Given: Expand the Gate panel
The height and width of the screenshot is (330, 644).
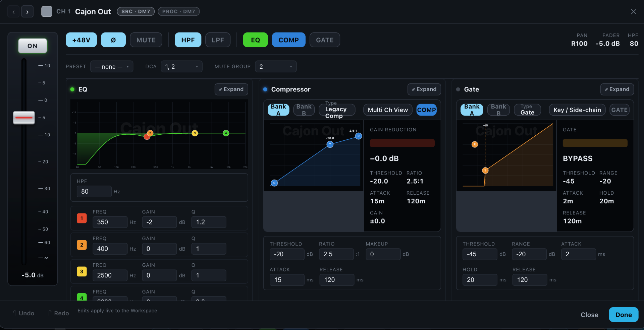Looking at the screenshot, I should [617, 89].
